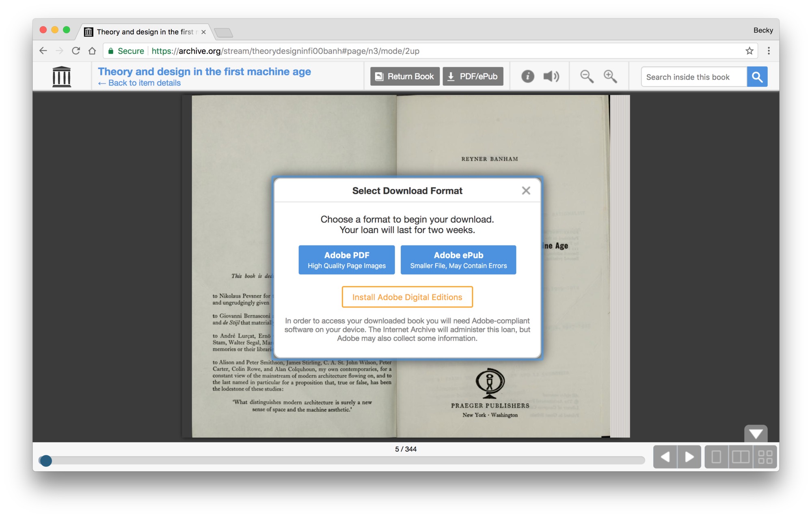Open Chrome three-dot menu

[769, 51]
